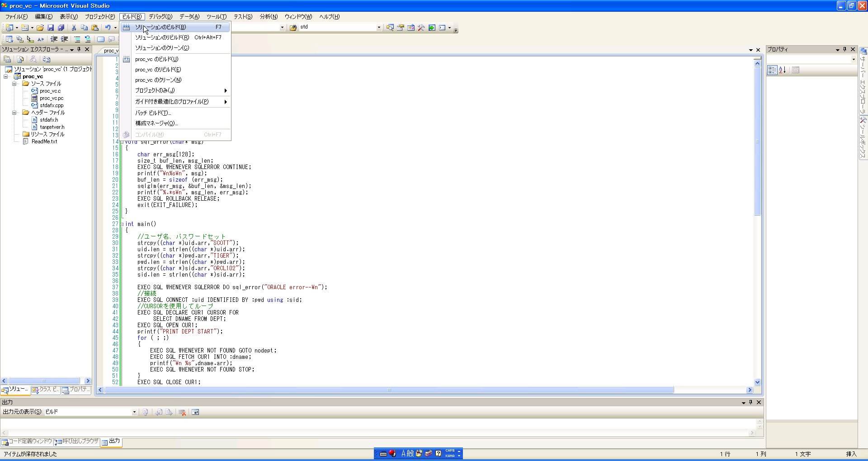Select targetver.h header file
The height and width of the screenshot is (461, 868).
tap(48, 127)
